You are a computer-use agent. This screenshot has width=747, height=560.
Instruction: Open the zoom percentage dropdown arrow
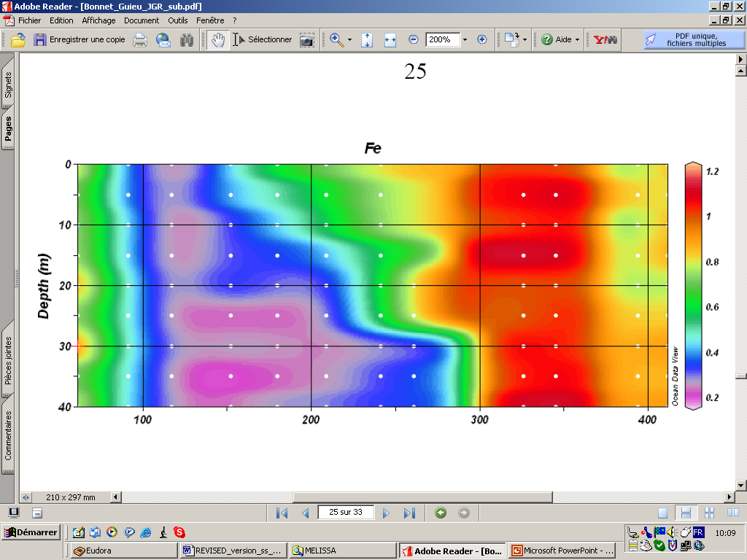pyautogui.click(x=465, y=39)
